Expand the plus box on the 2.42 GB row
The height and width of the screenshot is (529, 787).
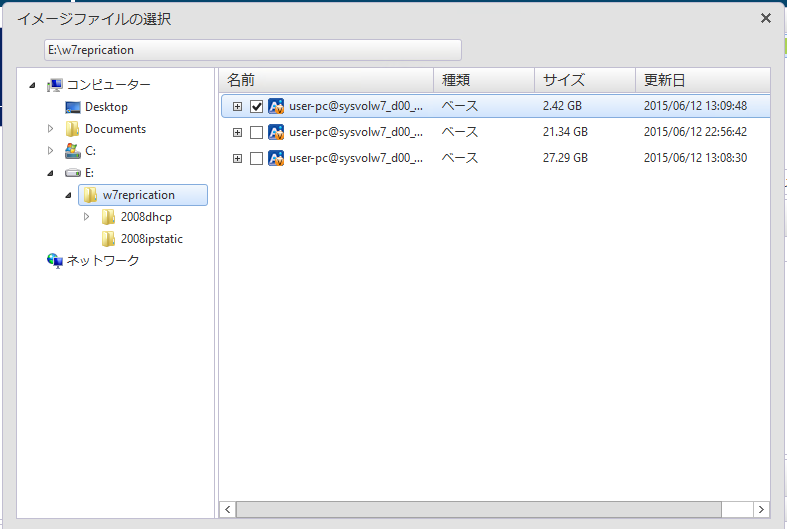pyautogui.click(x=237, y=106)
